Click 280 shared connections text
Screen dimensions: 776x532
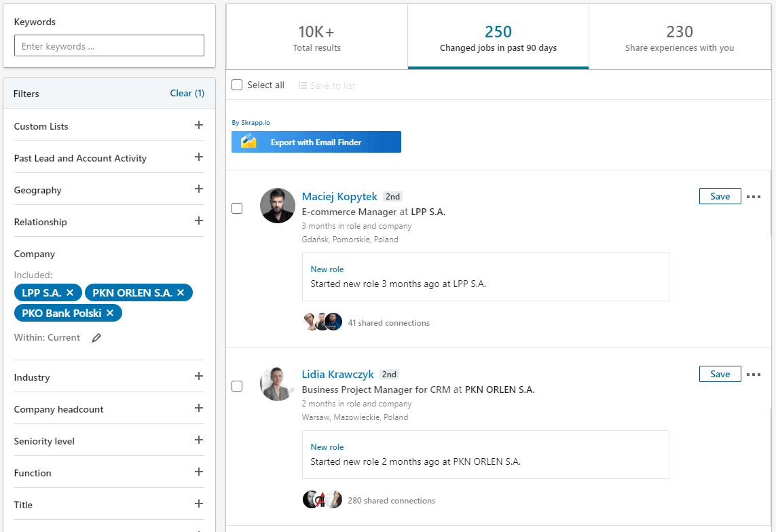(392, 501)
